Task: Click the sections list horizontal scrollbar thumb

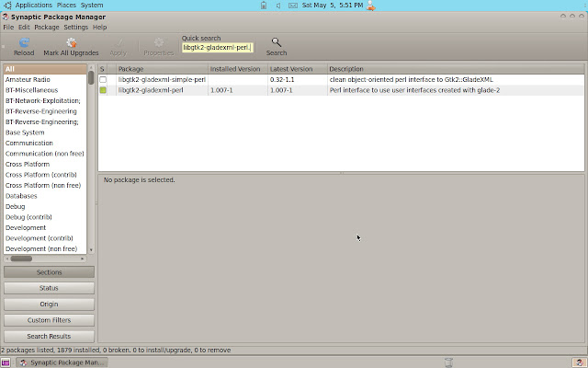Action: click(x=21, y=259)
